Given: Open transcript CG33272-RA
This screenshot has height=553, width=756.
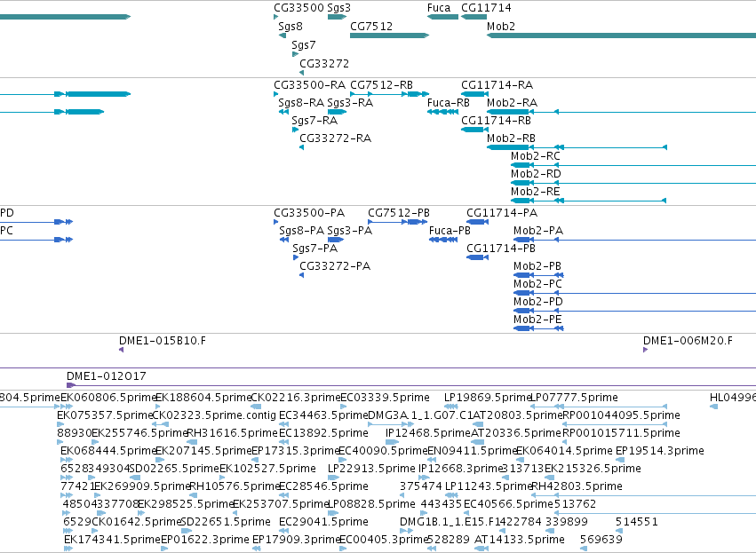Looking at the screenshot, I should pos(335,138).
